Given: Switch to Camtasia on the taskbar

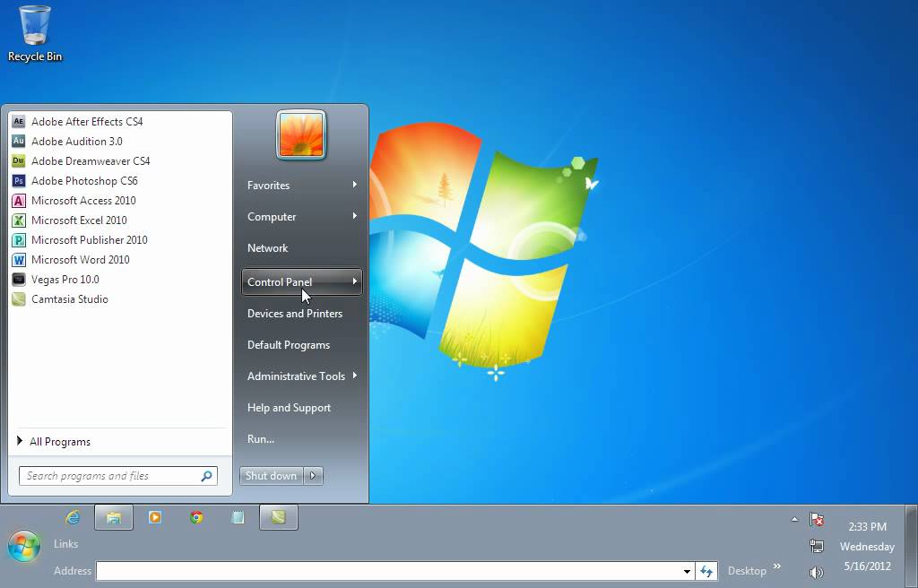Looking at the screenshot, I should click(x=279, y=517).
